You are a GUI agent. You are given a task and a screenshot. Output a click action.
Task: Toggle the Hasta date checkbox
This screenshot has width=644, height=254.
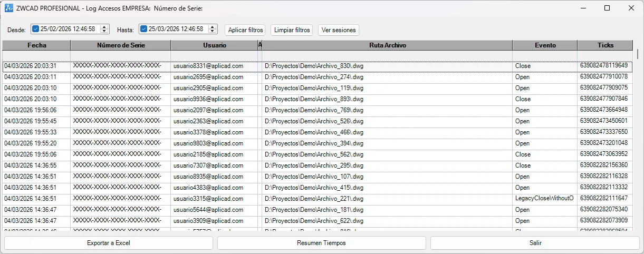click(144, 29)
